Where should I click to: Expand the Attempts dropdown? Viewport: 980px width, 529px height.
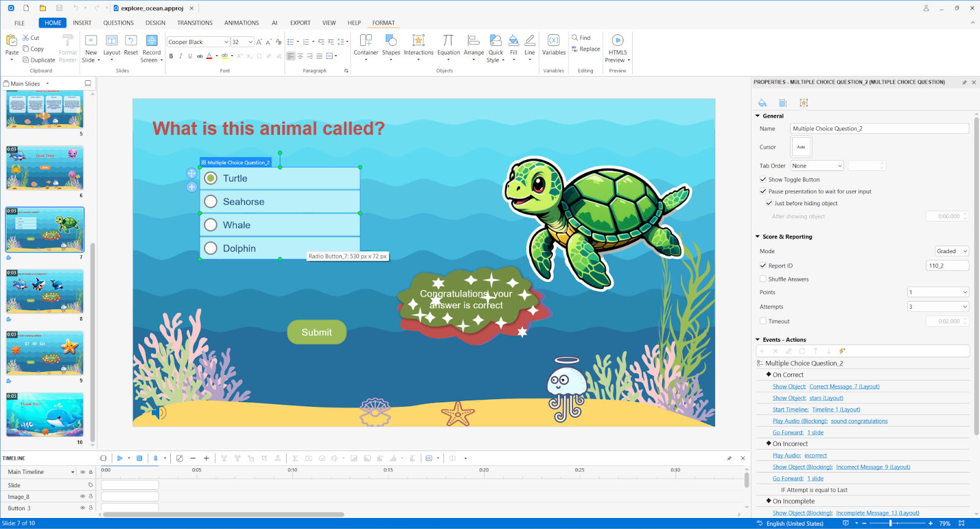pos(938,306)
